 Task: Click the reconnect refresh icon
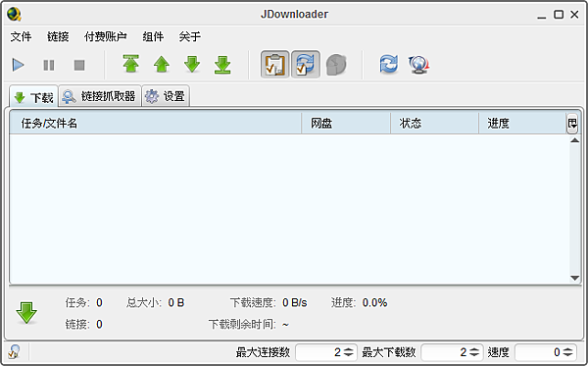click(388, 64)
